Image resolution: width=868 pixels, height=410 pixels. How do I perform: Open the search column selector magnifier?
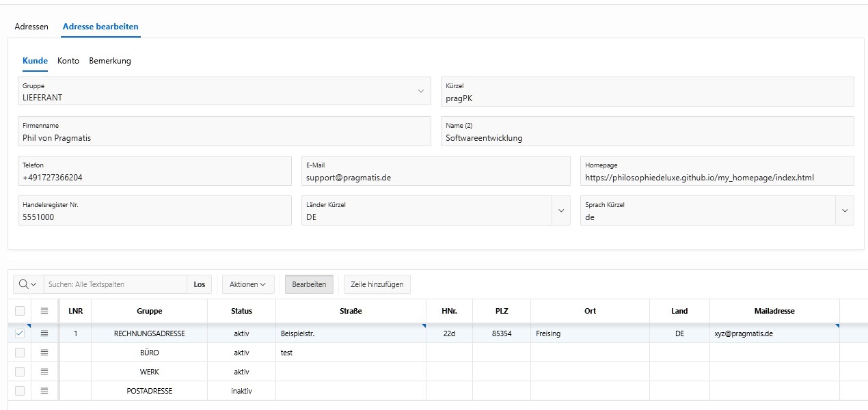[x=28, y=284]
